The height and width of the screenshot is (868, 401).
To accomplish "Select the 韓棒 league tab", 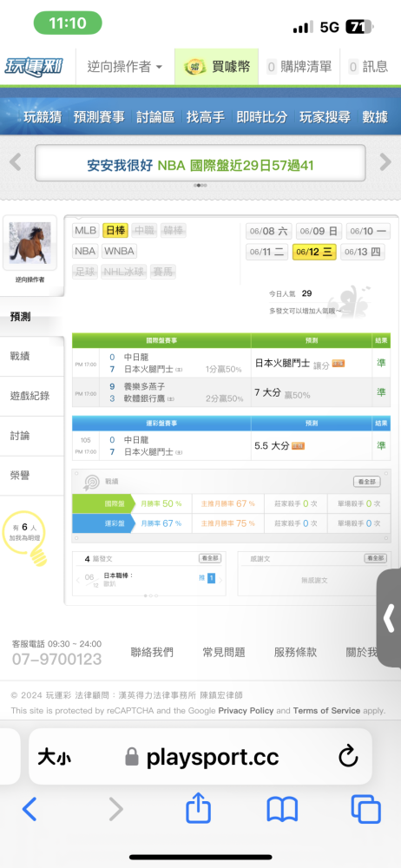I will click(x=174, y=230).
